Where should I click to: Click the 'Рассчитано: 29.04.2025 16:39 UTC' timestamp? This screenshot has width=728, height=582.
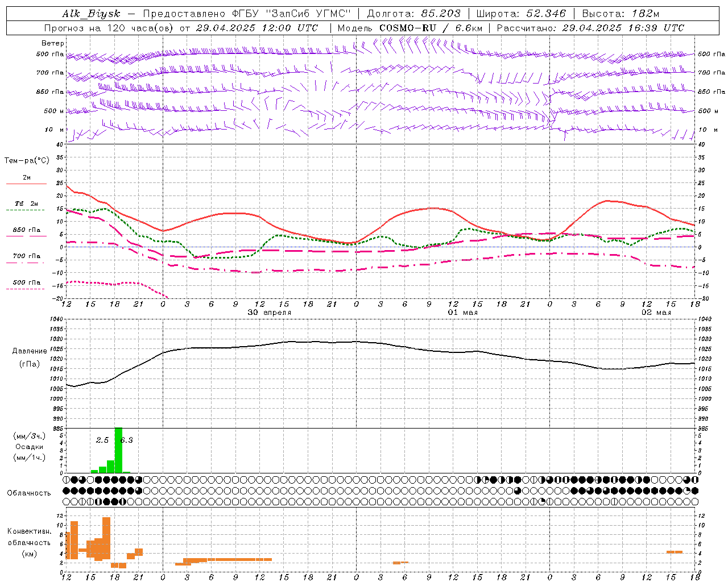point(590,28)
